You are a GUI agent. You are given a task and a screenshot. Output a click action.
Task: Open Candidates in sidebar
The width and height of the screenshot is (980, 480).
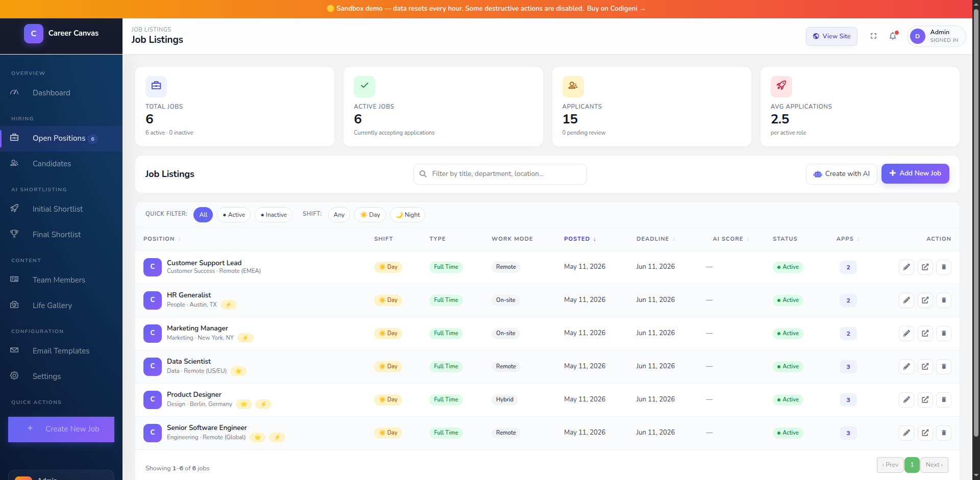click(61, 164)
